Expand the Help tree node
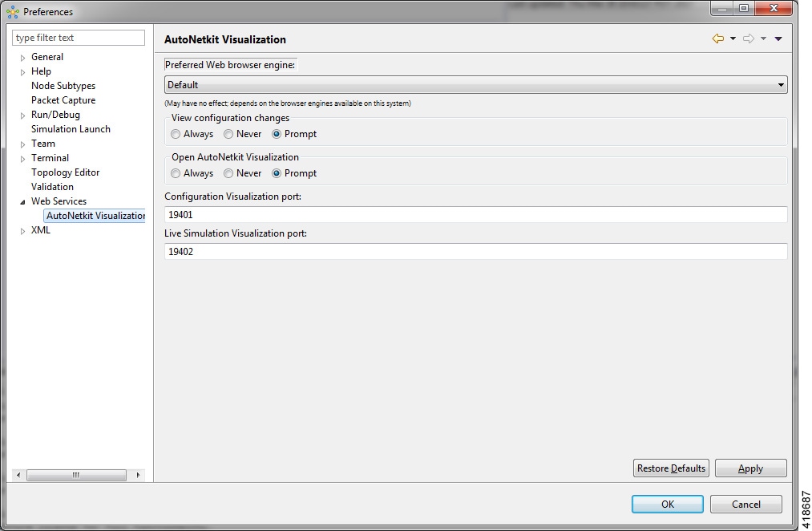The height and width of the screenshot is (531, 812). click(22, 72)
